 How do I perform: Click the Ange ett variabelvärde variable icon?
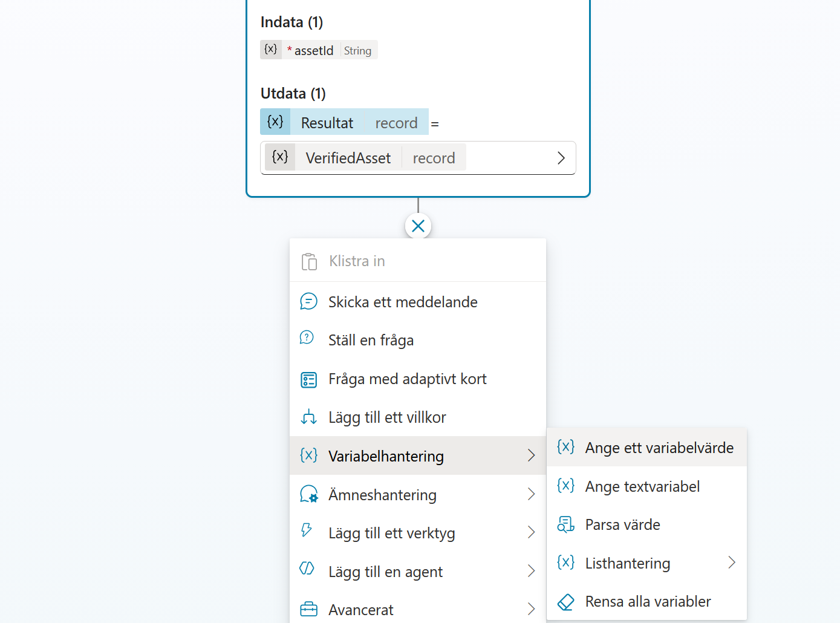click(x=566, y=447)
